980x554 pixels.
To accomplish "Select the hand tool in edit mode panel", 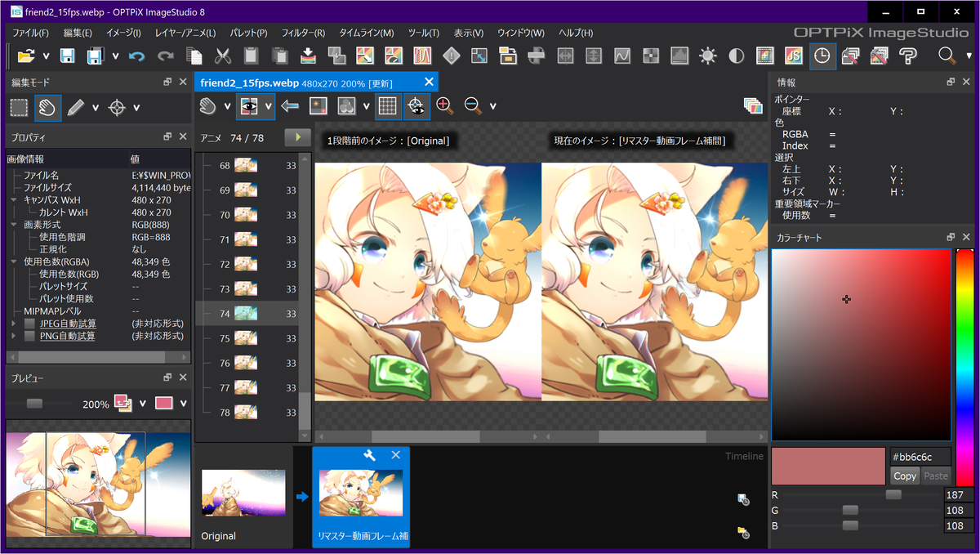I will pos(48,107).
